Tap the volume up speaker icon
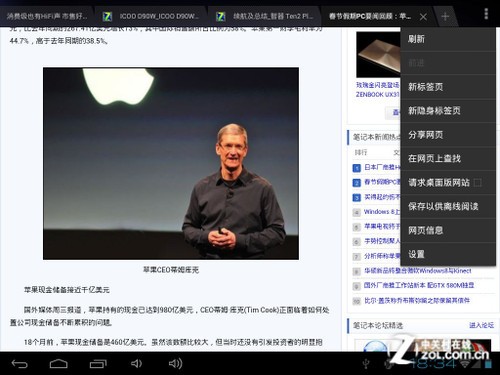This screenshot has height=375, width=500. 175,363
